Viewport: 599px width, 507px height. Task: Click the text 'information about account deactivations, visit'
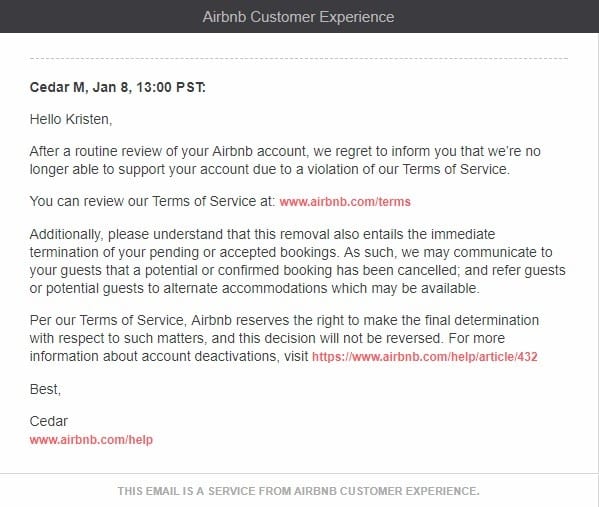click(169, 356)
